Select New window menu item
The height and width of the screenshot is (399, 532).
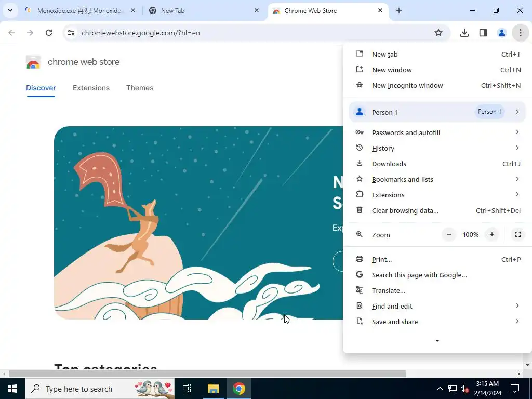[x=437, y=70]
